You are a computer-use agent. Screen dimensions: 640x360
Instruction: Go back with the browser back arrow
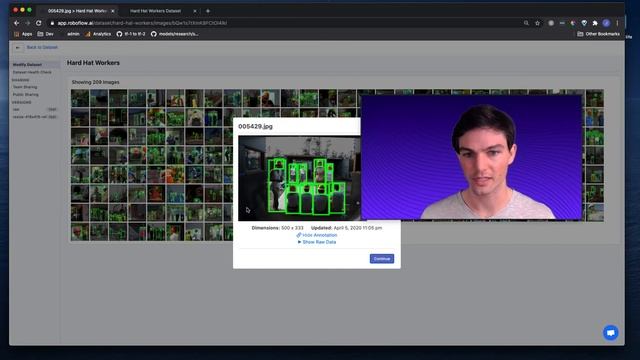tap(16, 23)
